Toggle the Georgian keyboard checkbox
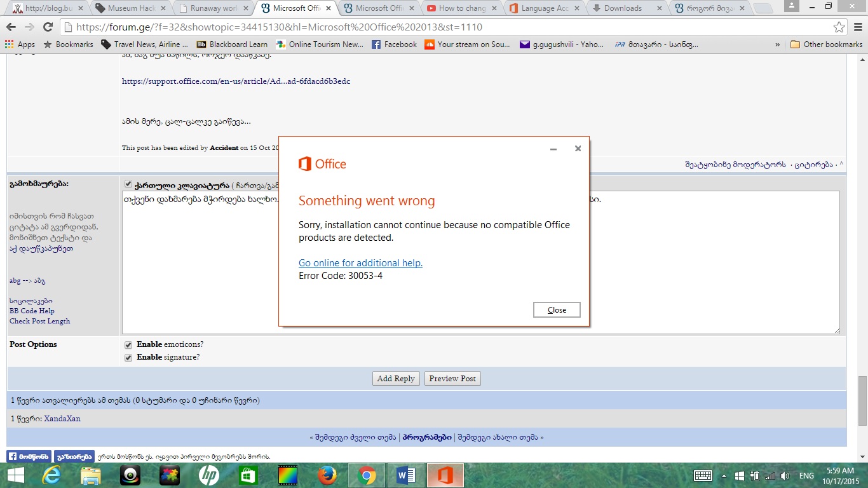The width and height of the screenshot is (868, 488). point(128,184)
